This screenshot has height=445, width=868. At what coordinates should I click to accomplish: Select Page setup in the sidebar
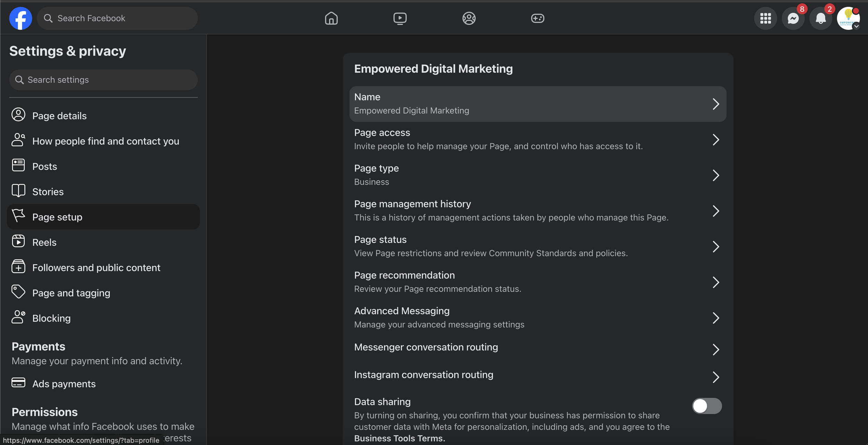pyautogui.click(x=57, y=217)
